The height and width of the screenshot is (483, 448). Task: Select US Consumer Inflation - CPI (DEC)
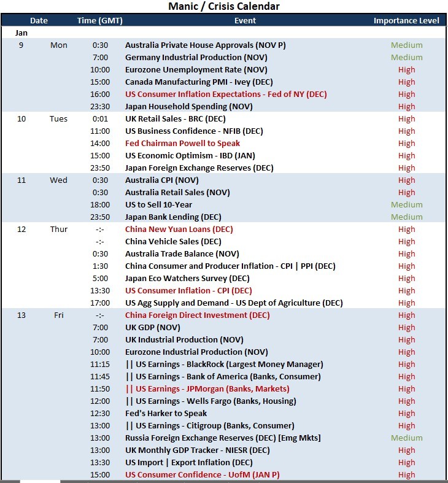[188, 291]
